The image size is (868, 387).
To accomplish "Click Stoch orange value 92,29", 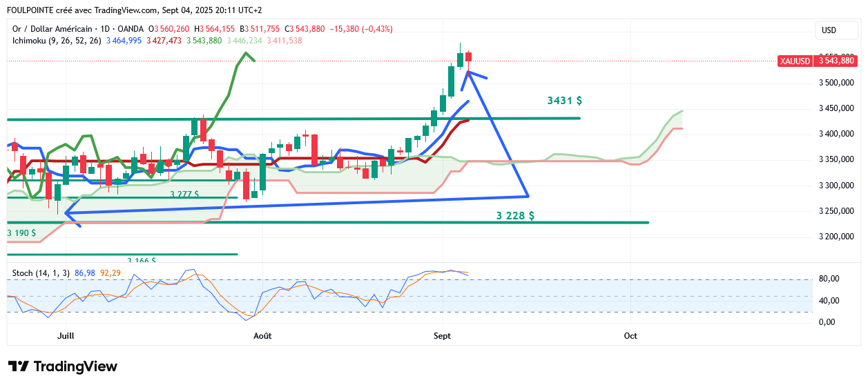I will tap(111, 273).
